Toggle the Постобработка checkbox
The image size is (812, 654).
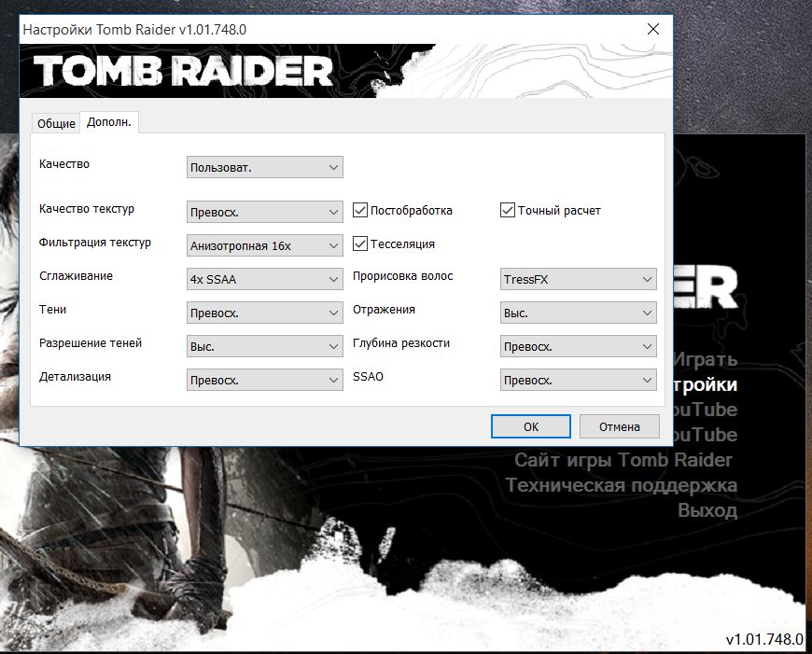pyautogui.click(x=360, y=210)
